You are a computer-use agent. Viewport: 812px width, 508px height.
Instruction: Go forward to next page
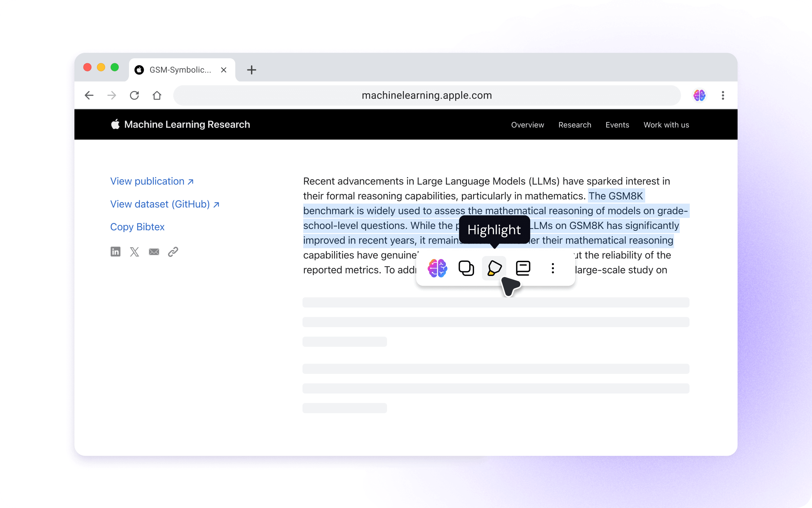click(x=112, y=96)
